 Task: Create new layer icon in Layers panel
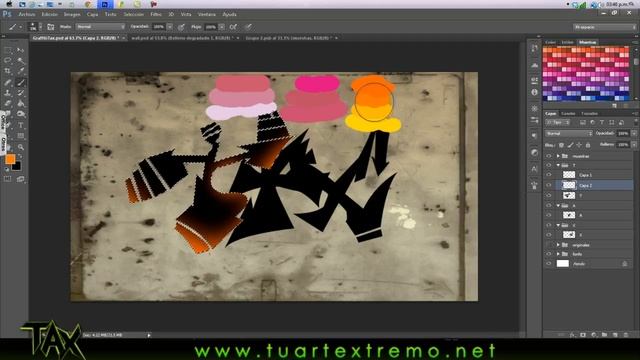pos(615,335)
